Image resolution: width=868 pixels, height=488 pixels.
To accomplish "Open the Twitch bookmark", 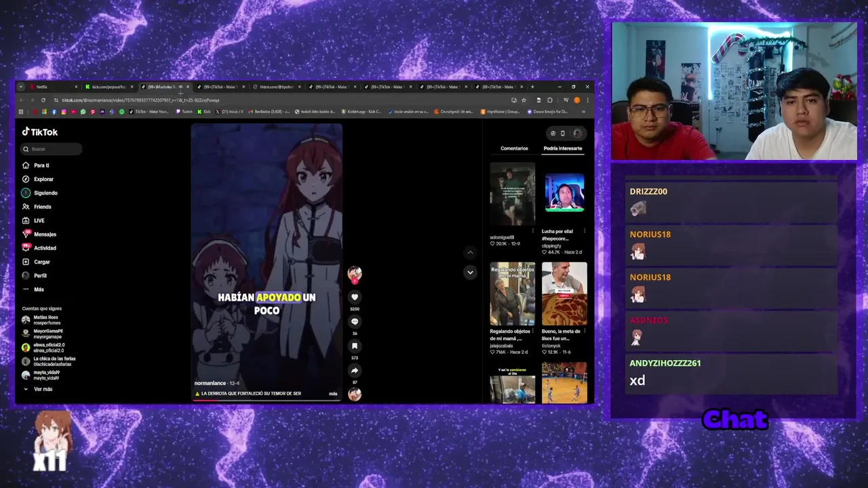I will pos(184,112).
